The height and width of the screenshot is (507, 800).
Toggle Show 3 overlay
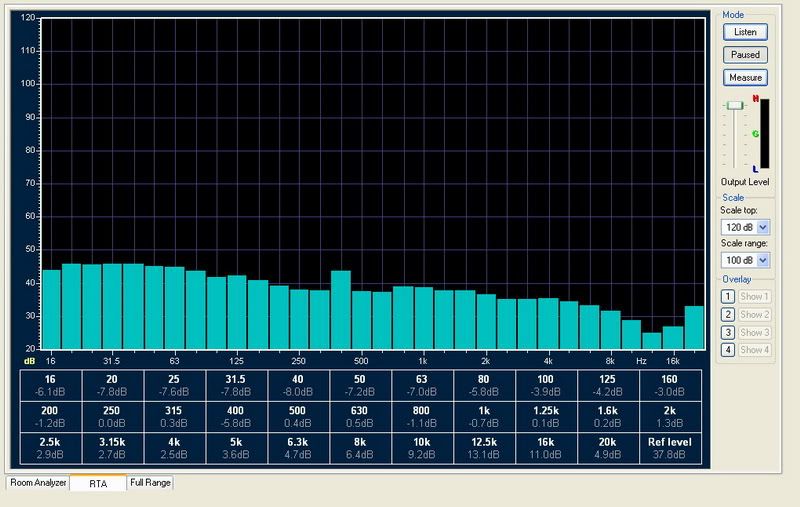(x=754, y=332)
